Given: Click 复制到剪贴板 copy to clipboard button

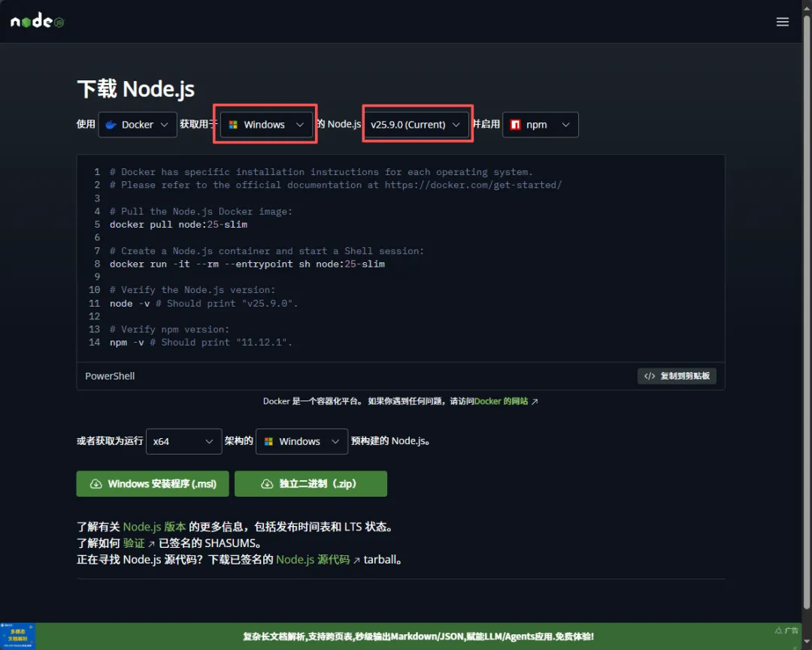Looking at the screenshot, I should [677, 376].
